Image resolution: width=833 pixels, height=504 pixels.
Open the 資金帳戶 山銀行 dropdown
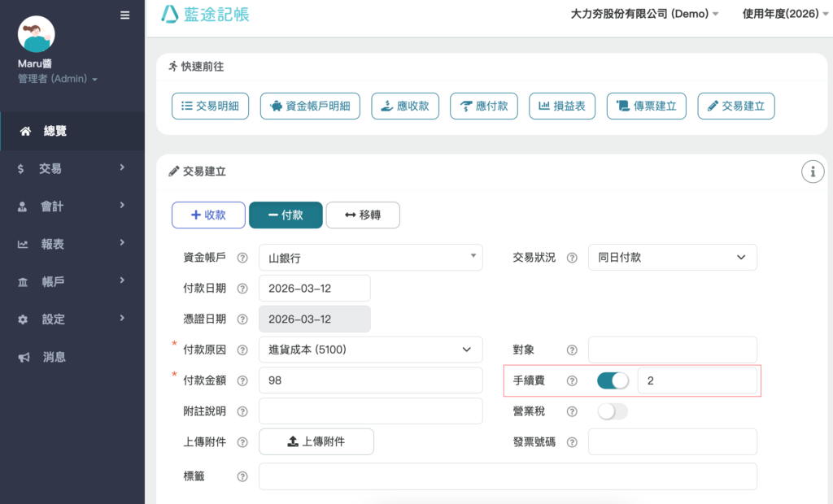point(370,258)
